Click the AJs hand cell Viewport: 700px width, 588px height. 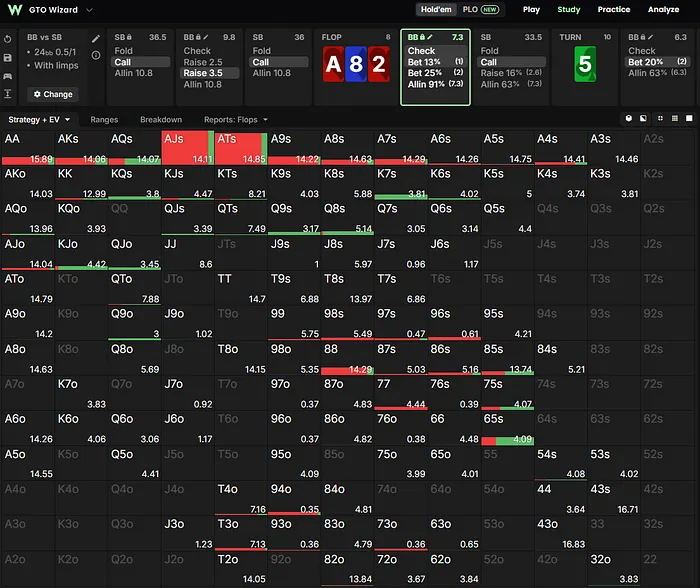tap(188, 148)
